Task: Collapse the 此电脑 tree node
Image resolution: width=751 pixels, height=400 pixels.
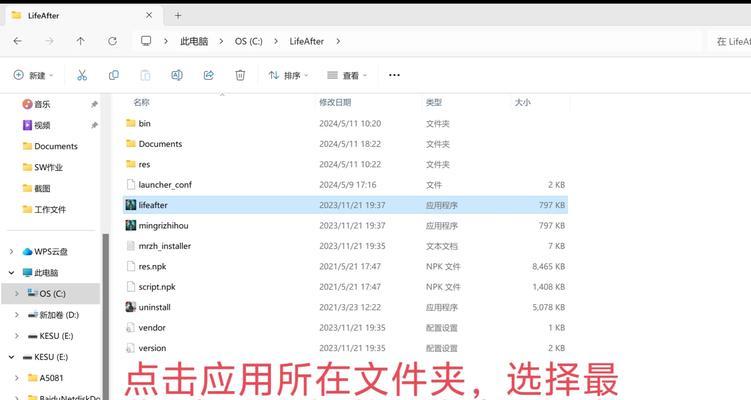Action: [x=12, y=273]
